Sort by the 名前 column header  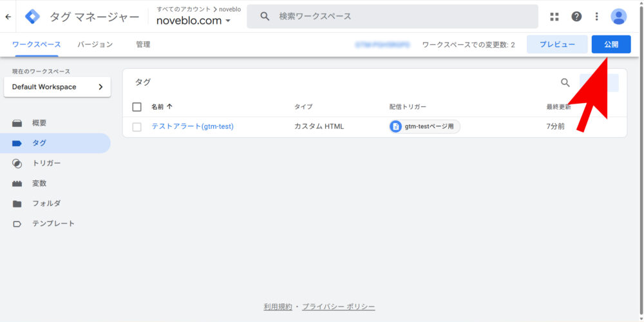(x=161, y=107)
